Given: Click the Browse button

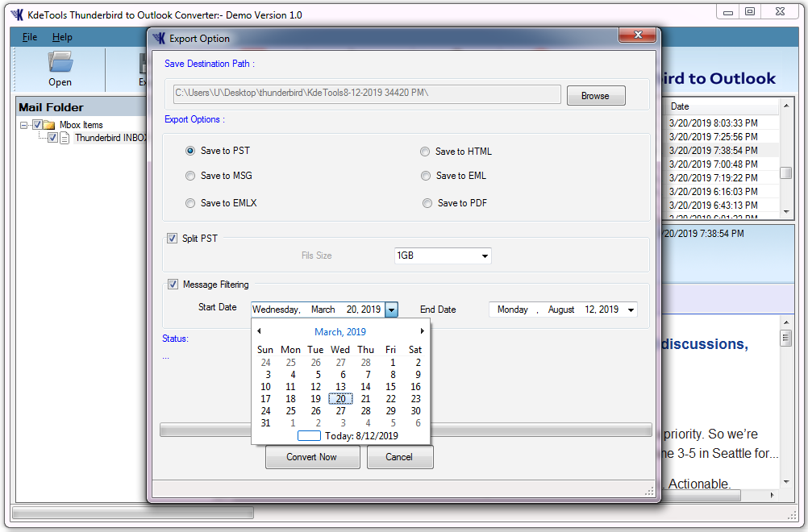Looking at the screenshot, I should click(596, 96).
